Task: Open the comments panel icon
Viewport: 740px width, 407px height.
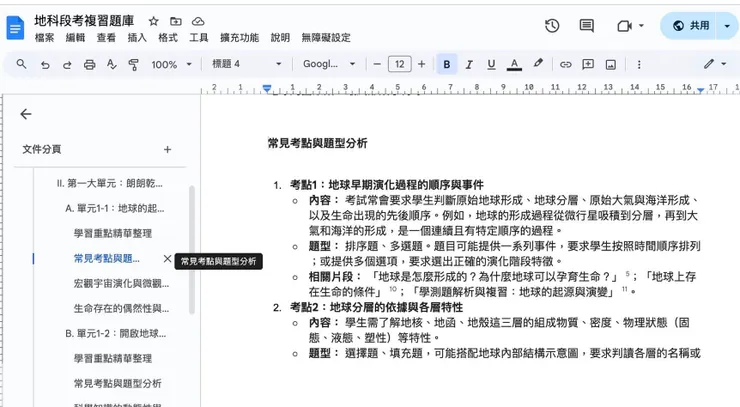Action: [587, 25]
